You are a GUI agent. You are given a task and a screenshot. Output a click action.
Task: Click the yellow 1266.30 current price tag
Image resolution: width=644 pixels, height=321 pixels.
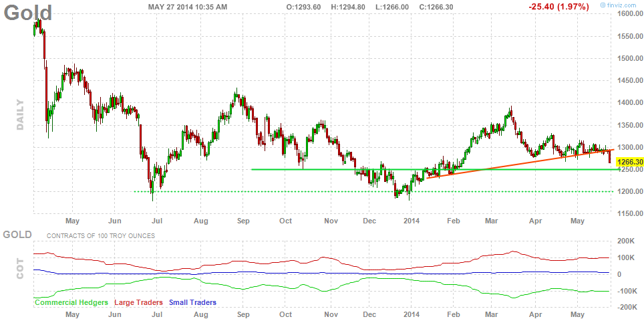point(630,162)
